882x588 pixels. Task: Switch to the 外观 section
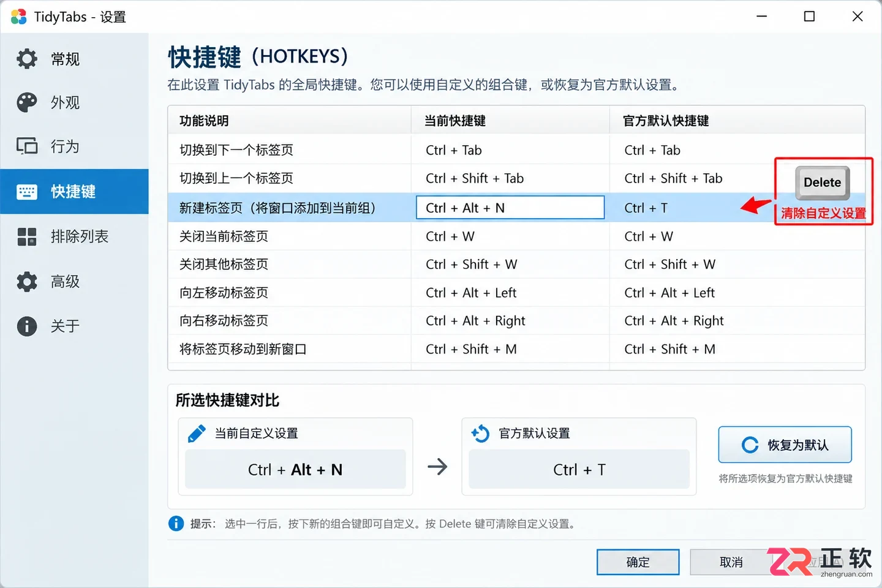pos(74,102)
